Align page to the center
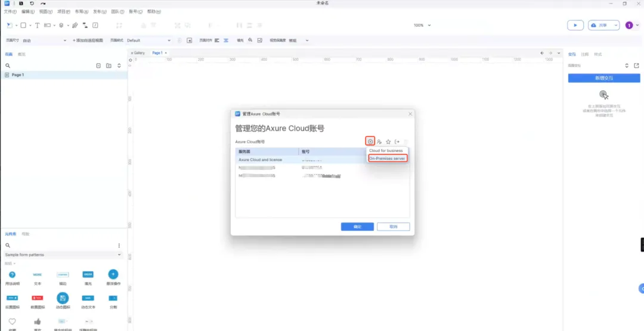This screenshot has width=644, height=331. (226, 40)
